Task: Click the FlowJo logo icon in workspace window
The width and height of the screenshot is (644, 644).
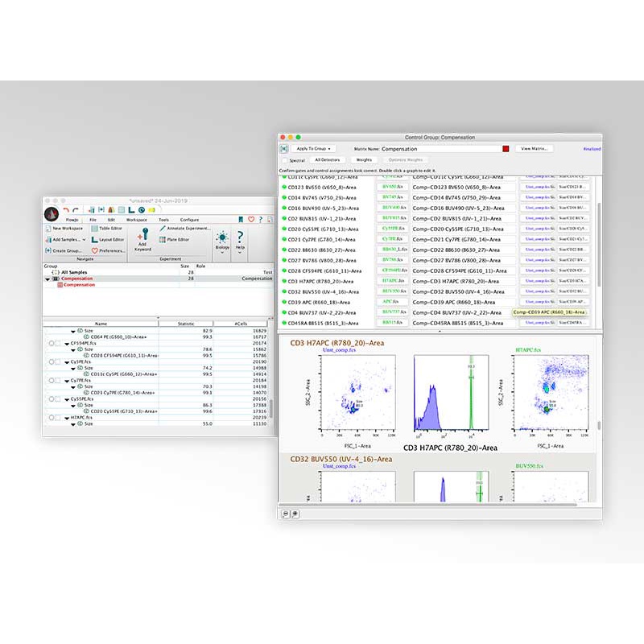Action: pos(52,214)
